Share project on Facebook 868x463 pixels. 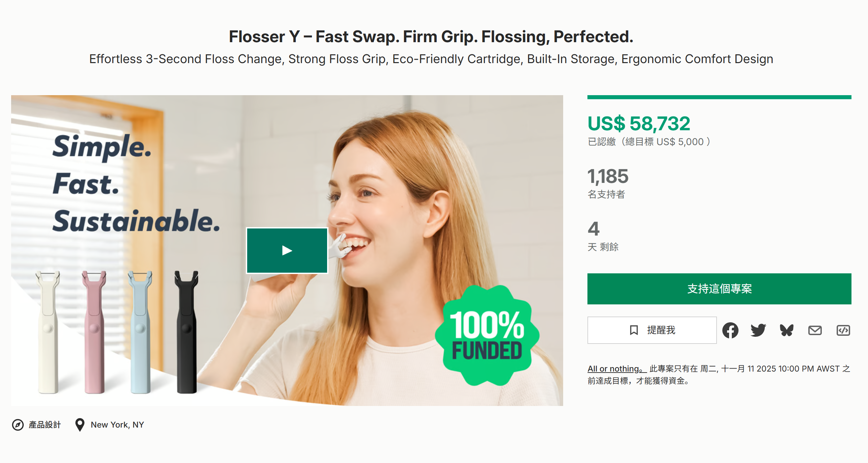tap(730, 330)
